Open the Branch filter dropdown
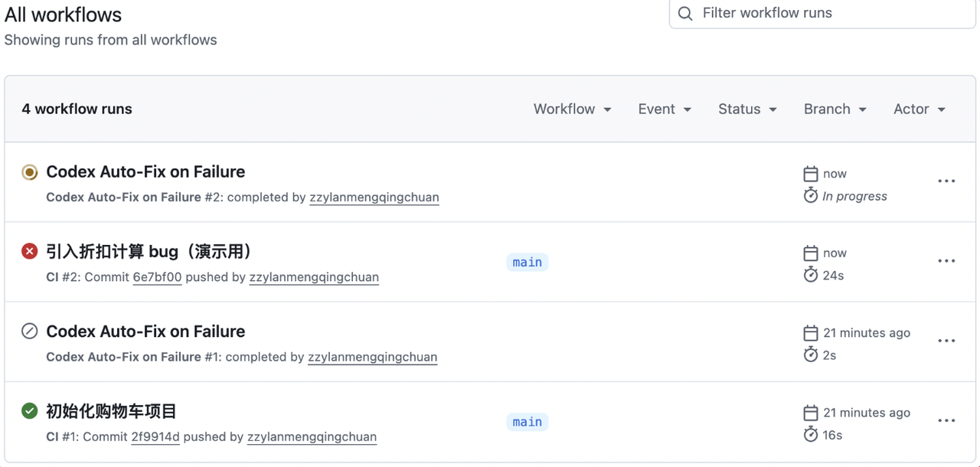 click(835, 109)
